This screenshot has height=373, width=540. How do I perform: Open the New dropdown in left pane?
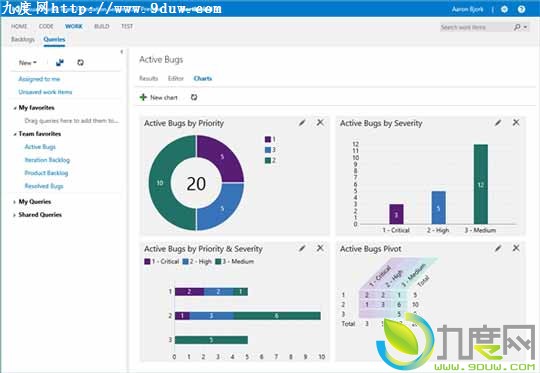(x=28, y=63)
